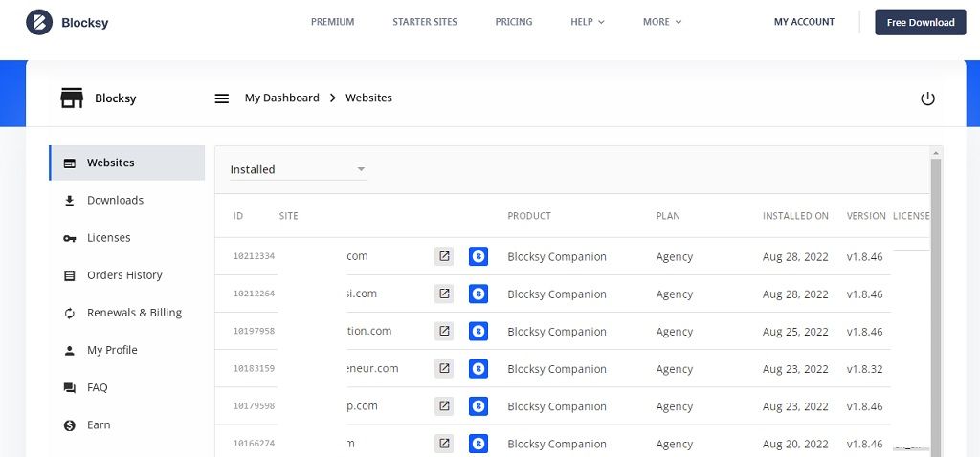Open Renewals & Billing in sidebar
This screenshot has width=980, height=457.
[x=127, y=313]
